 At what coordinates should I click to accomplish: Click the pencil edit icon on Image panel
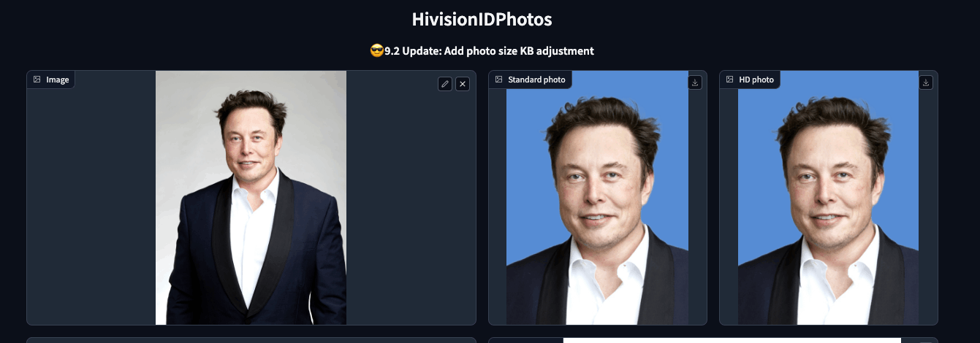click(x=445, y=84)
